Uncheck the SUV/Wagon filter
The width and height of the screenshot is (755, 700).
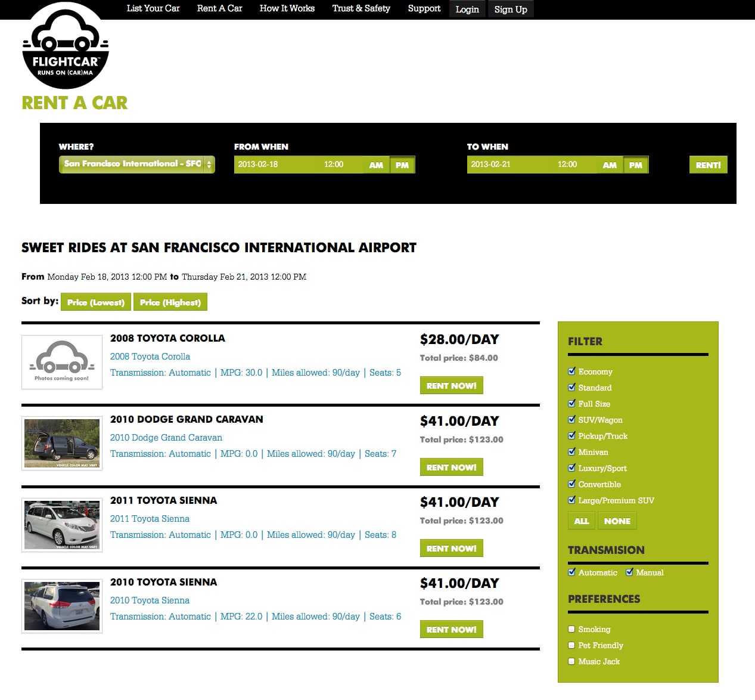[x=572, y=419]
